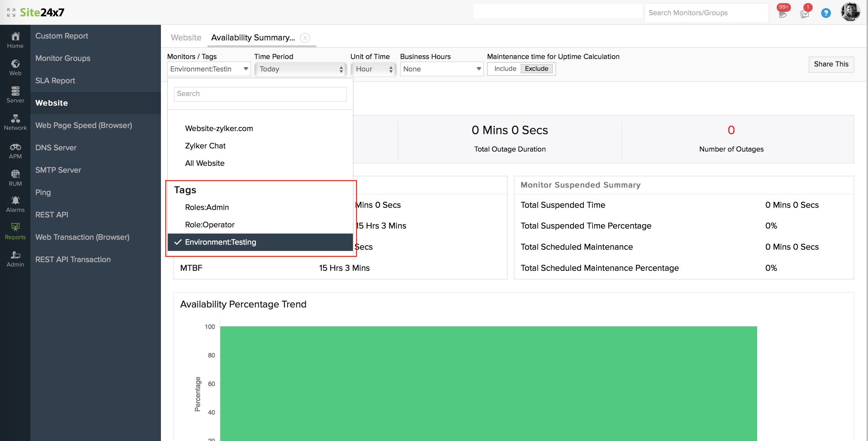Open SLA Report in sidebar menu
The image size is (868, 441).
[x=55, y=80]
